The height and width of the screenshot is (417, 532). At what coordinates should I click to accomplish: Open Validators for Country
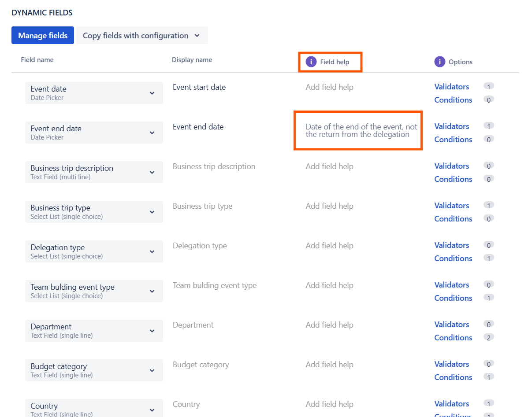click(451, 403)
